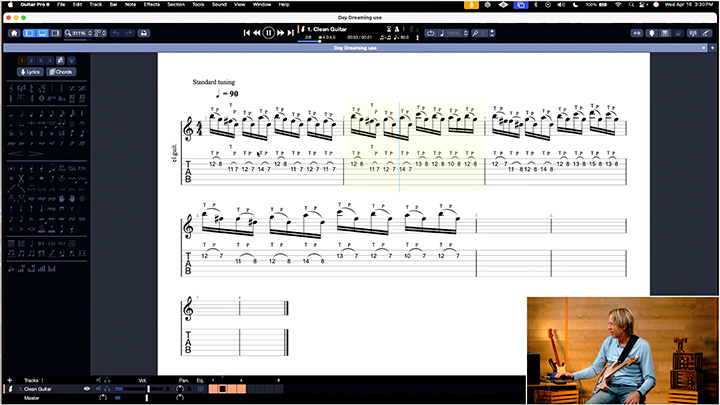Screen dimensions: 720x405
Task: Open the Apple menu
Action: click(x=10, y=4)
